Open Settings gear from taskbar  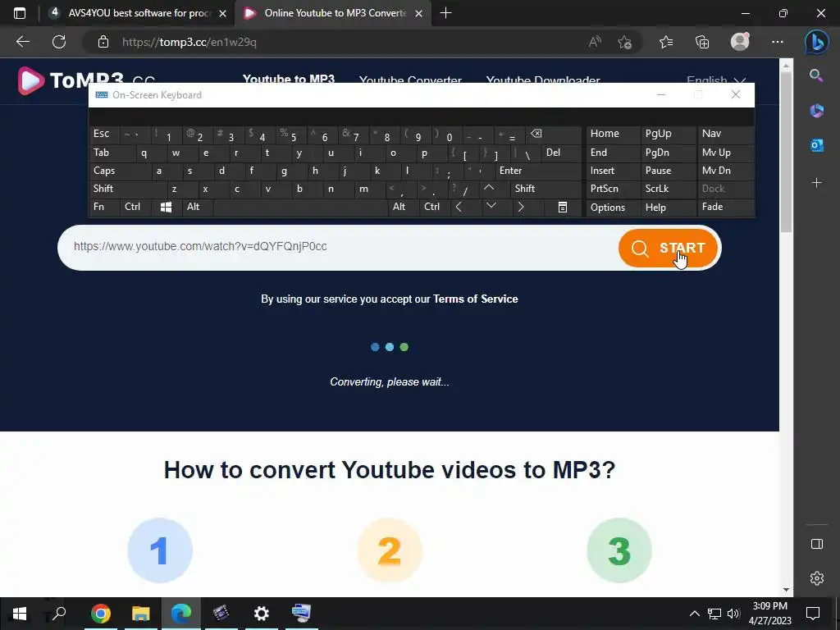pos(261,614)
